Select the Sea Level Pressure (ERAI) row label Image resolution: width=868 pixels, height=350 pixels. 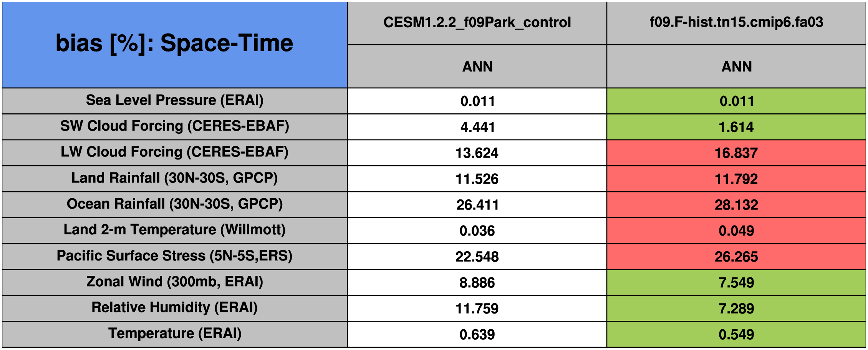click(x=175, y=101)
